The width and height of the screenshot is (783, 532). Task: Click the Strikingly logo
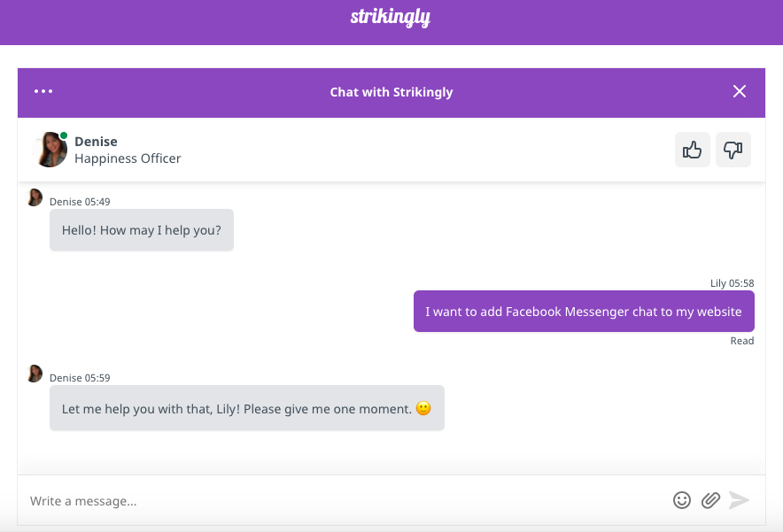(x=391, y=18)
